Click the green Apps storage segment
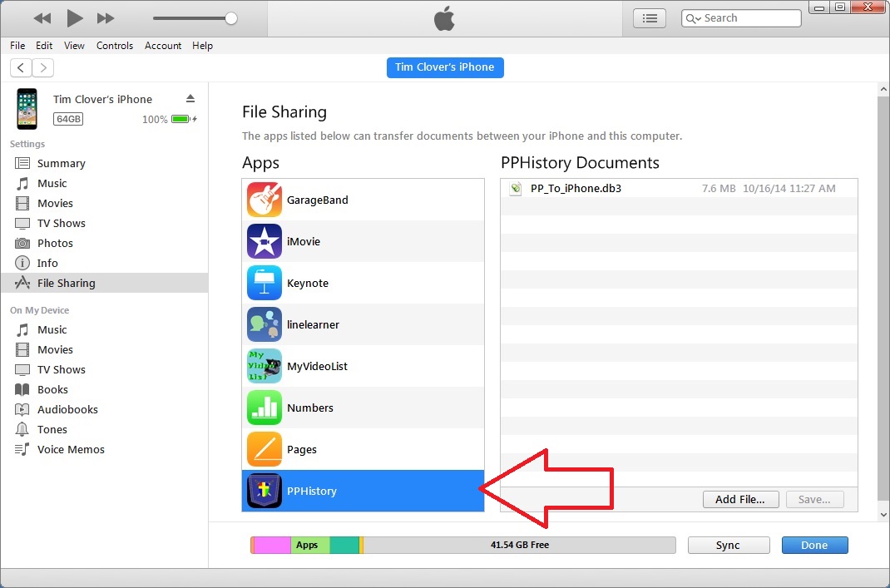 click(x=310, y=546)
